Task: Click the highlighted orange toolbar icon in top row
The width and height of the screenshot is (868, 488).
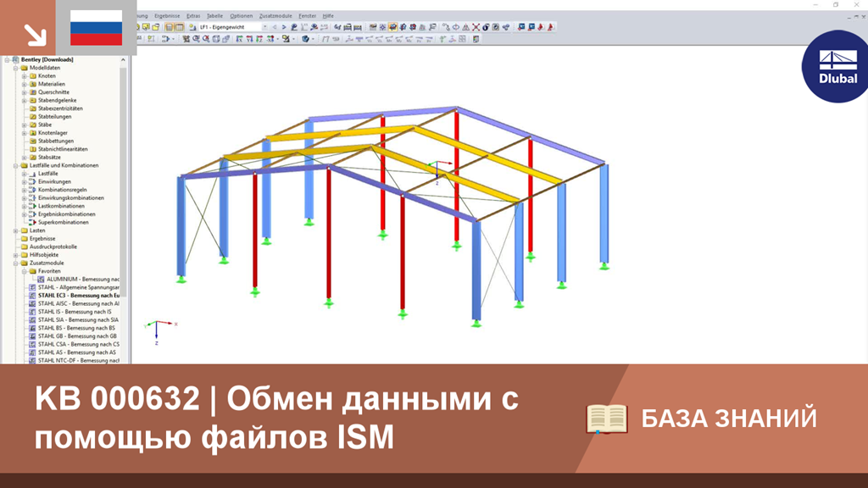Action: (393, 27)
